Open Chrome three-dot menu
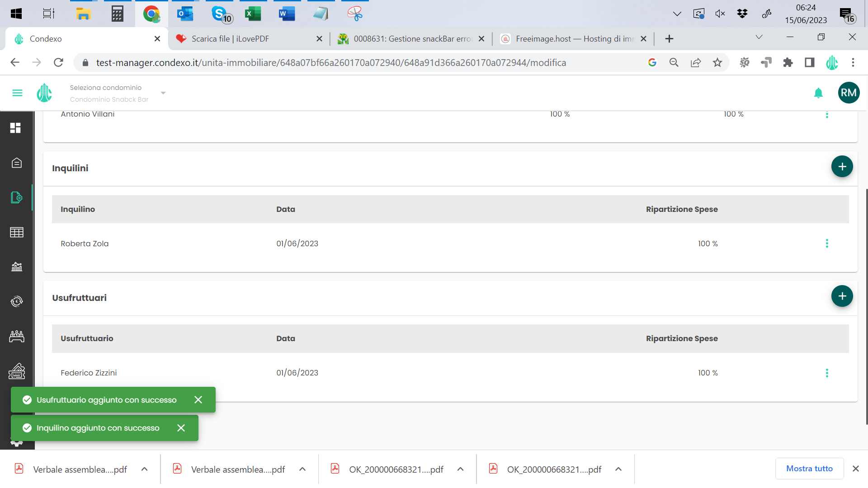868x488 pixels. (853, 62)
